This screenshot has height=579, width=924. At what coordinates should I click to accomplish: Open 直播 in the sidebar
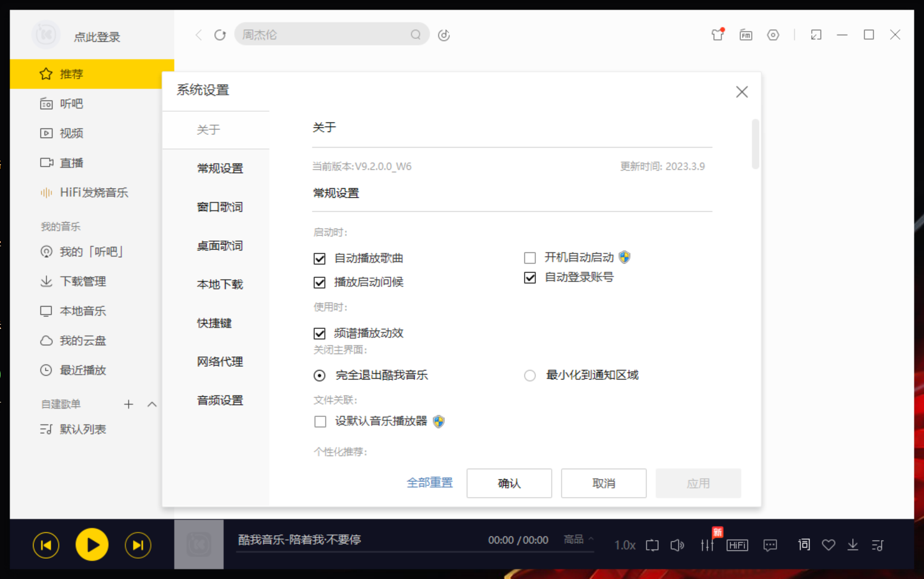click(x=92, y=163)
